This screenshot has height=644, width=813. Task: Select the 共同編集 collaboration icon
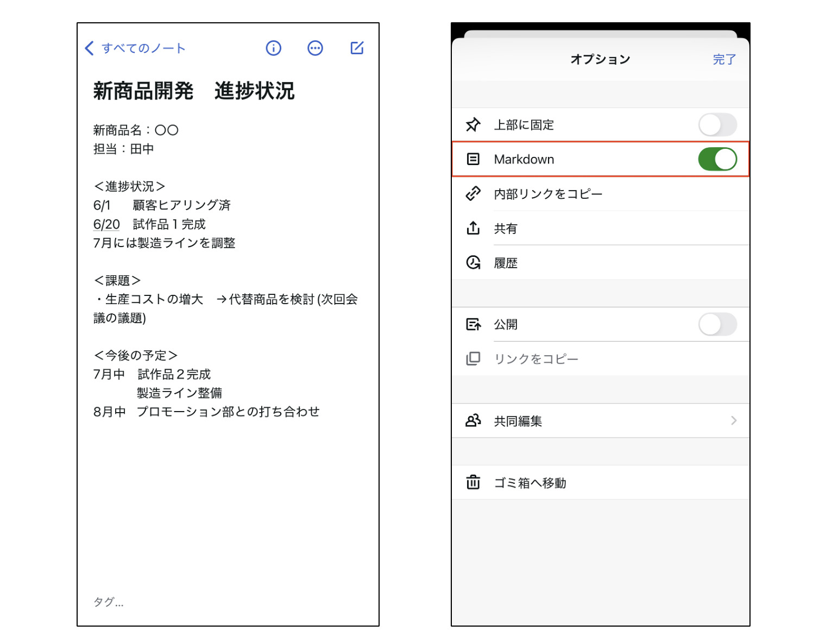473,420
